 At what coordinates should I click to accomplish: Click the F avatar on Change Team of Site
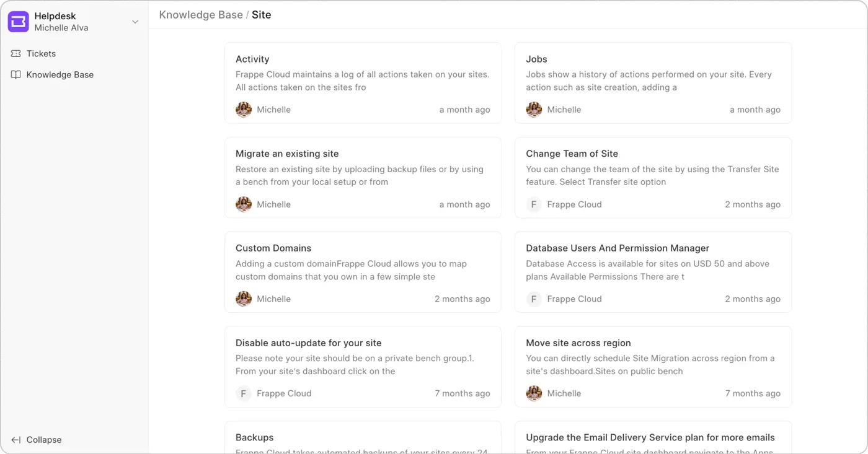click(534, 204)
